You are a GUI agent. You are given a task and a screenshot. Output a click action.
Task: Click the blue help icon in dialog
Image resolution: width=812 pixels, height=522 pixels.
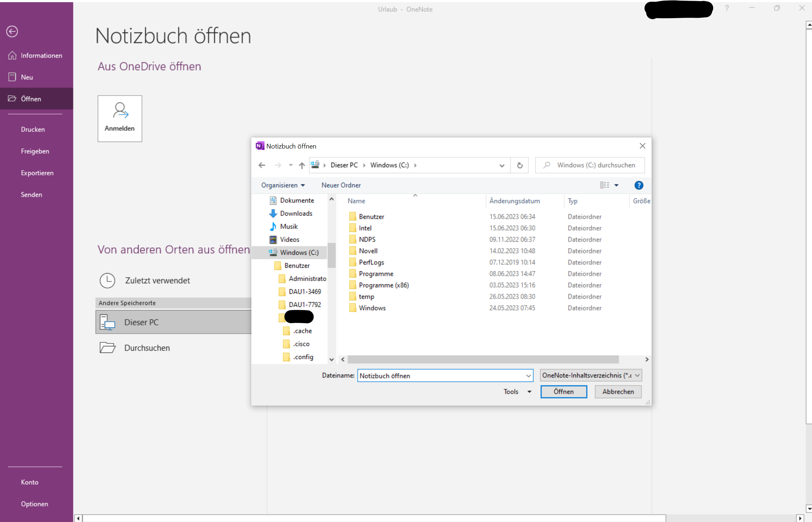coord(638,185)
